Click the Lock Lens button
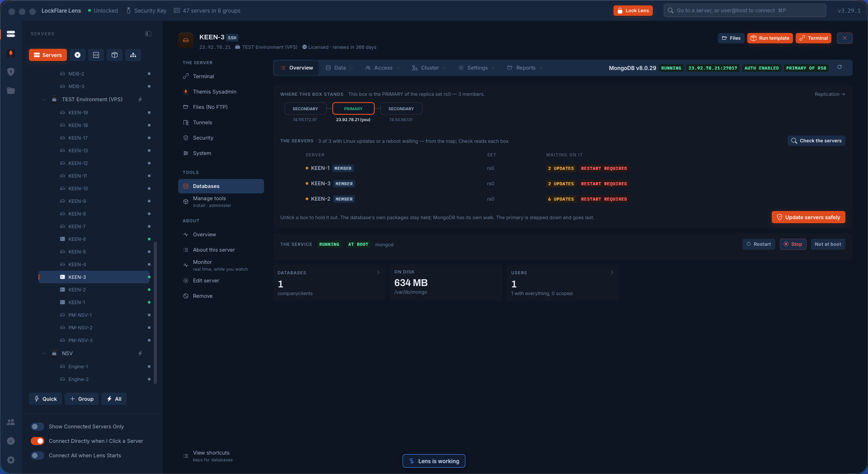 [633, 10]
